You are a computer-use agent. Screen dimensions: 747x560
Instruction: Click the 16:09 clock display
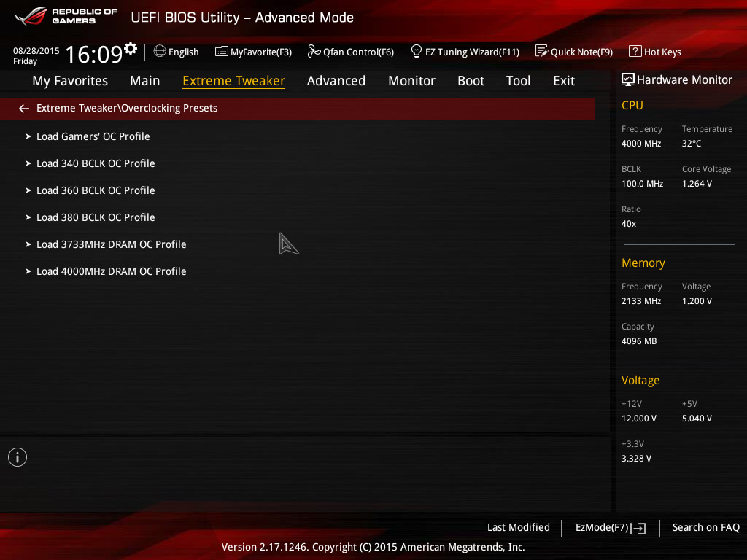94,54
